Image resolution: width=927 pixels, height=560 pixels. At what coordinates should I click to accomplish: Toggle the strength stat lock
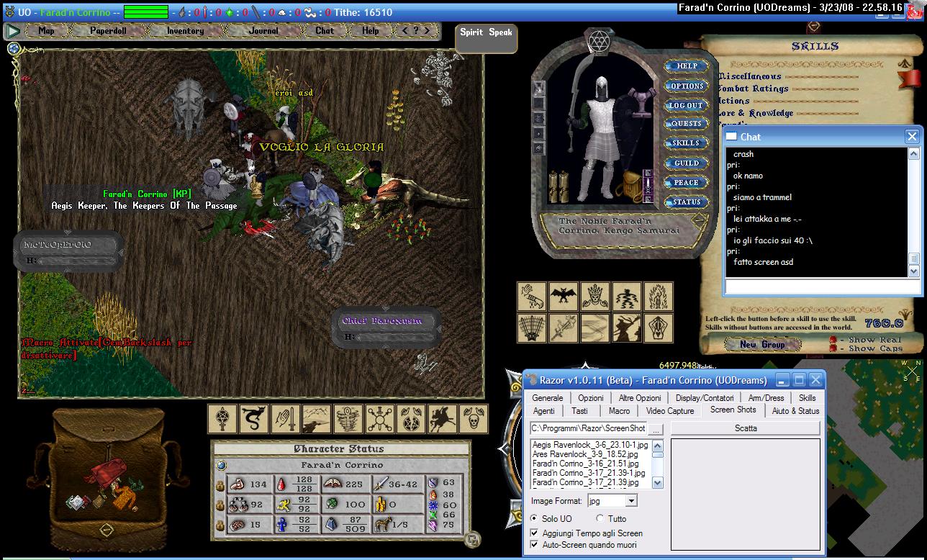[x=221, y=485]
